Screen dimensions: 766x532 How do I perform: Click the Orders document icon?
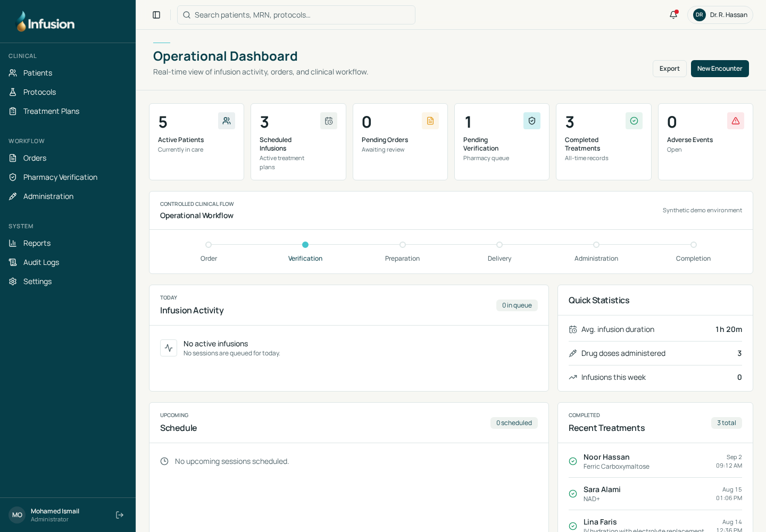pyautogui.click(x=13, y=158)
